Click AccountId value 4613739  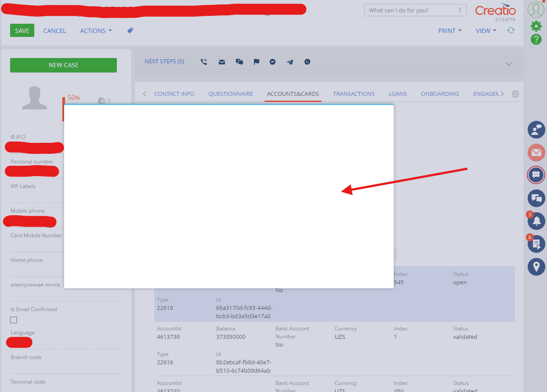click(168, 337)
